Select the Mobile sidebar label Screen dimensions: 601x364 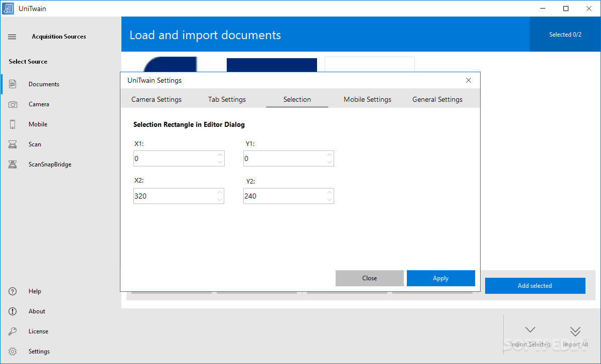(38, 124)
